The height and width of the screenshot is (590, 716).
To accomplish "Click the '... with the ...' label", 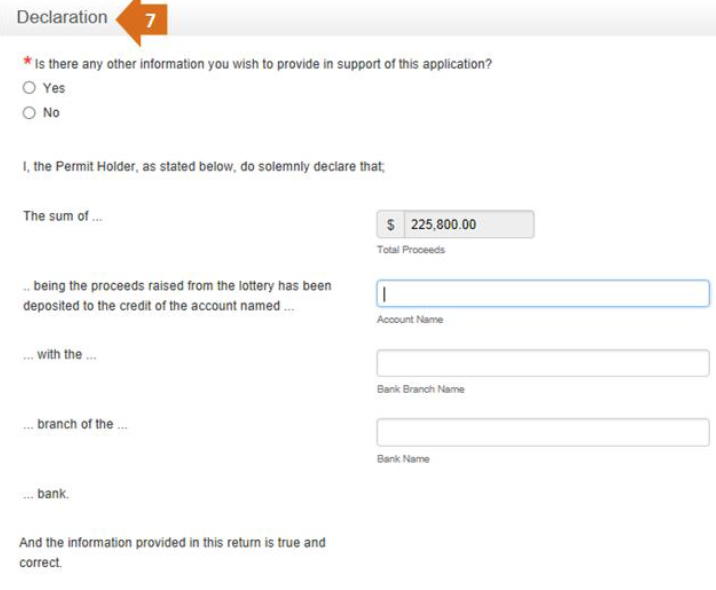I will click(x=59, y=354).
